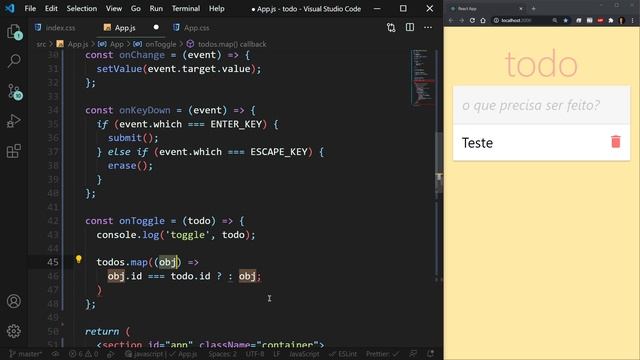Change language mode via JavaScript
Viewport: 640px width, 360px height.
tap(304, 354)
